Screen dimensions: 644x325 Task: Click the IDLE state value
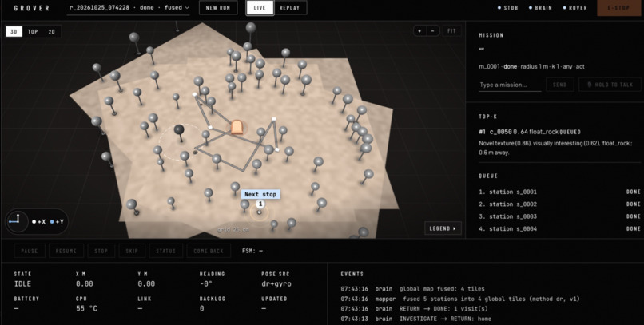click(x=22, y=284)
